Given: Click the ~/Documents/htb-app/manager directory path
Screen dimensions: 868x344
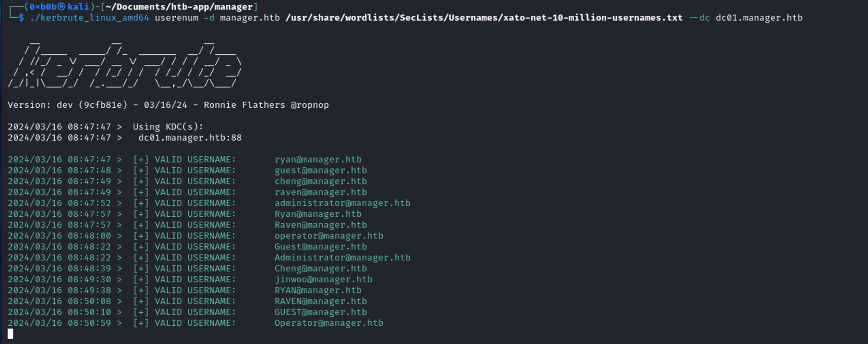Looking at the screenshot, I should click(179, 7).
